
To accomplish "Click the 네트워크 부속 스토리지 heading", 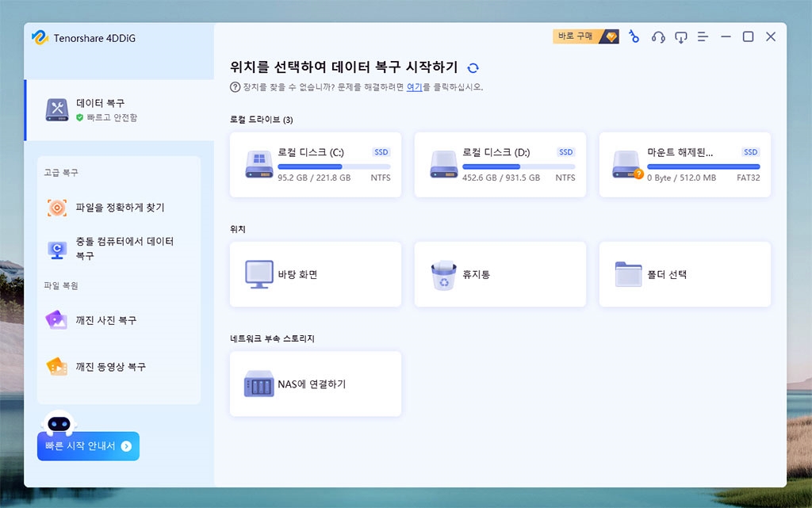I will [273, 338].
